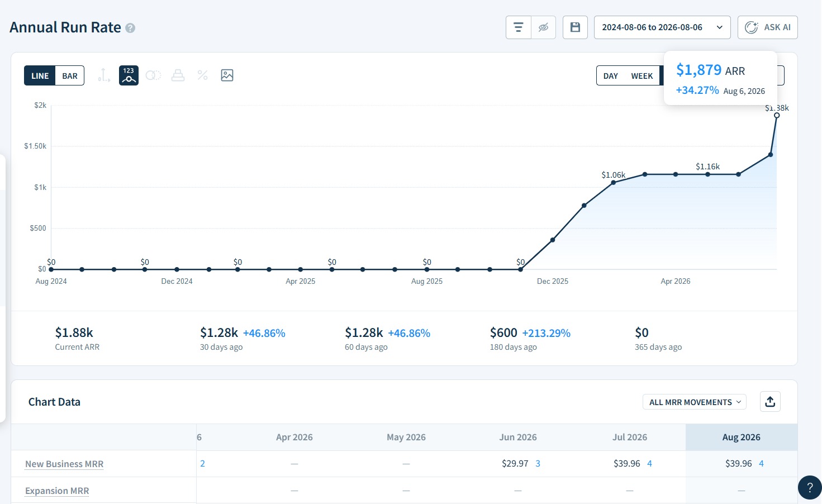Click the Jun 2026 column header
The image size is (822, 504).
pos(518,438)
